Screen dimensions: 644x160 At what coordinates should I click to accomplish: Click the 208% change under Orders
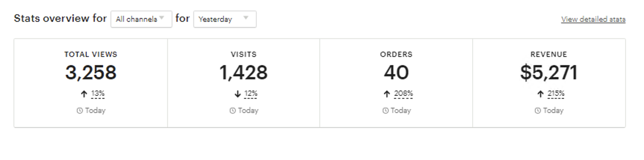(403, 94)
